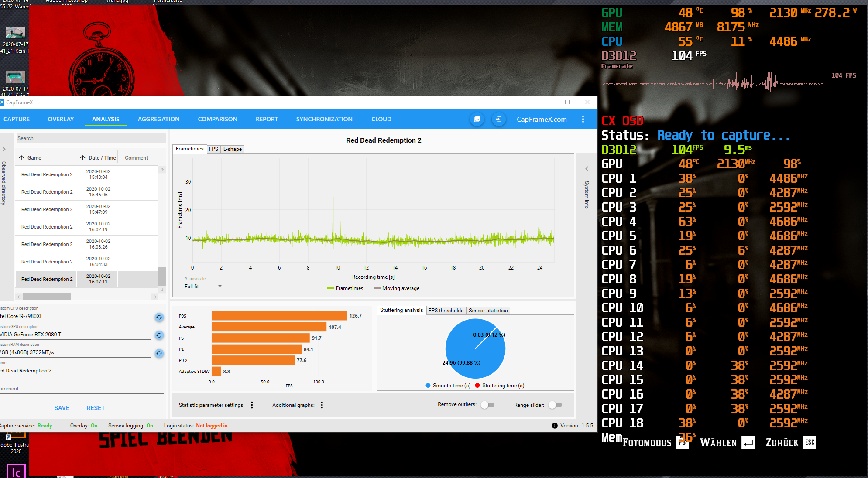Expand the System Info panel chevron
The image size is (868, 478).
587,169
